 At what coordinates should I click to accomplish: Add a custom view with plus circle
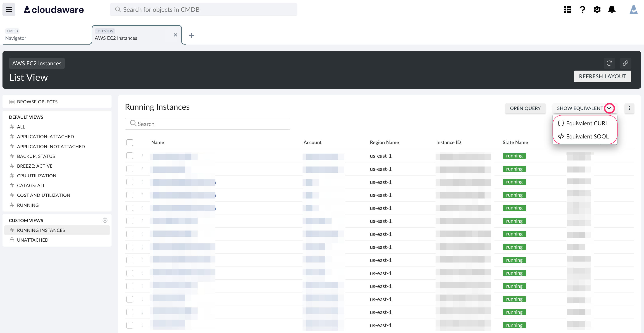tap(105, 220)
